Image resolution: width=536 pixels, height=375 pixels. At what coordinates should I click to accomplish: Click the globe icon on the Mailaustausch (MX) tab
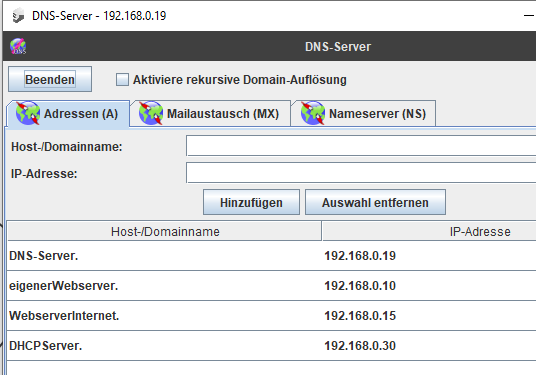(x=151, y=113)
